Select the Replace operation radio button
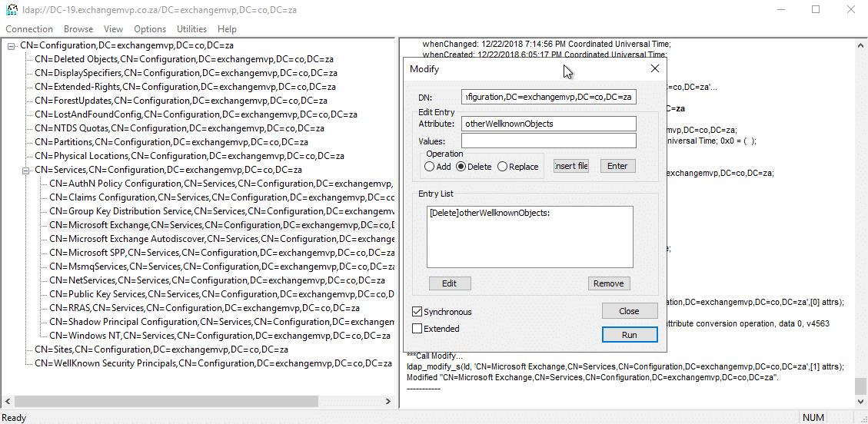 coord(503,167)
